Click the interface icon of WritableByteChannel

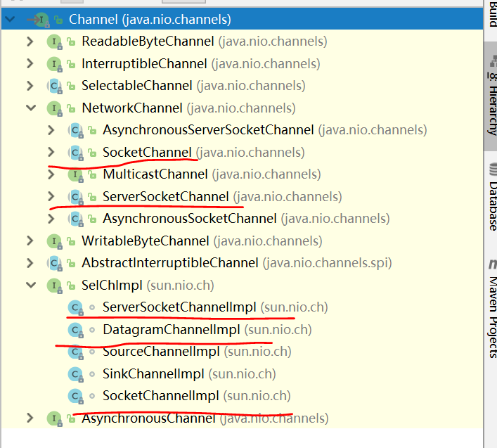[55, 241]
